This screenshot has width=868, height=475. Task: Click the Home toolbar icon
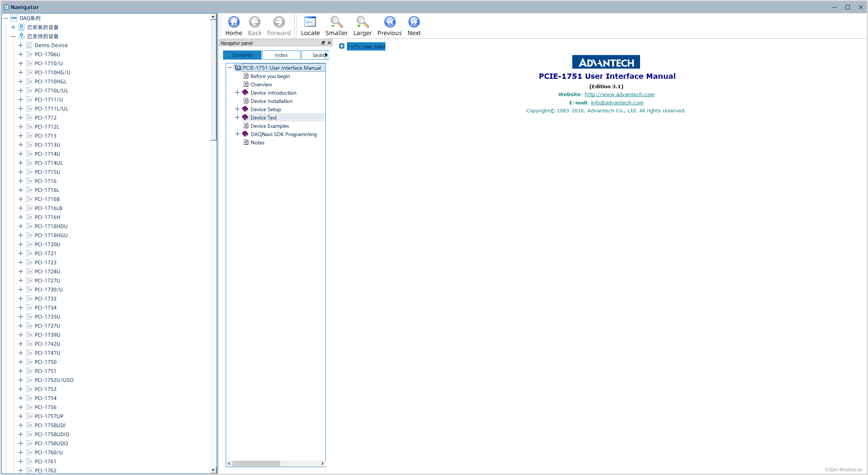234,22
